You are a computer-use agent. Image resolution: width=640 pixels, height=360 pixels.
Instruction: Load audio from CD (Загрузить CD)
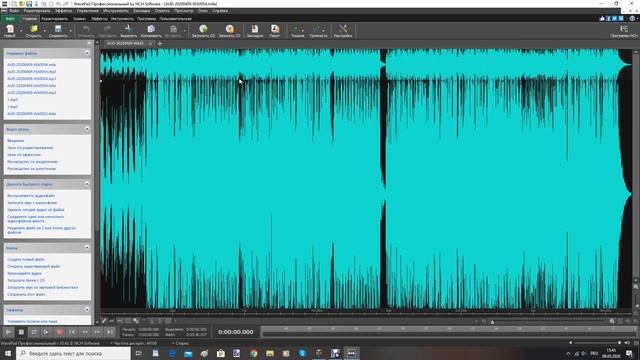(203, 31)
